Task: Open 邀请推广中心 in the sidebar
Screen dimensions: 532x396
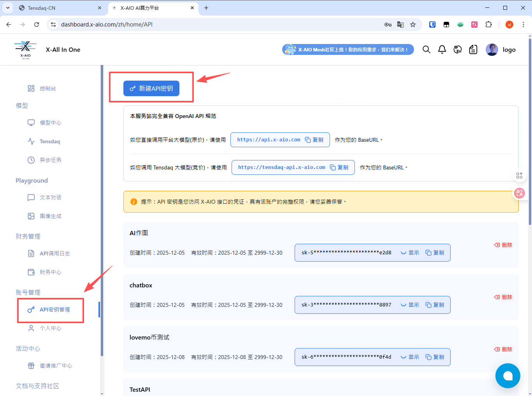Action: [50, 366]
